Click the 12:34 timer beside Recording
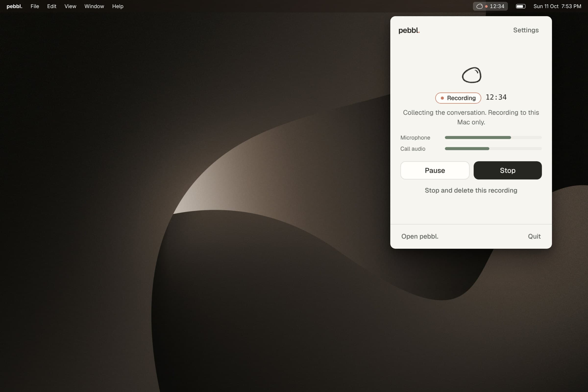 [x=496, y=97]
